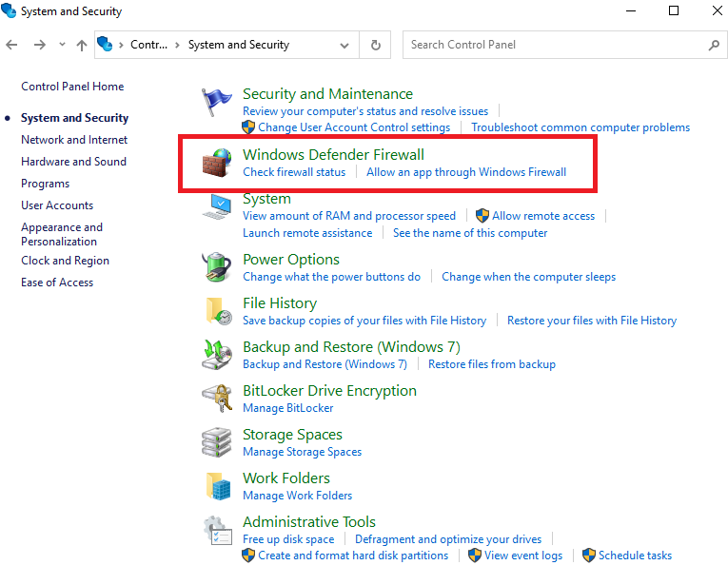Viewport: 728px width, 585px height.
Task: Go up one level with the up arrow
Action: pyautogui.click(x=82, y=45)
